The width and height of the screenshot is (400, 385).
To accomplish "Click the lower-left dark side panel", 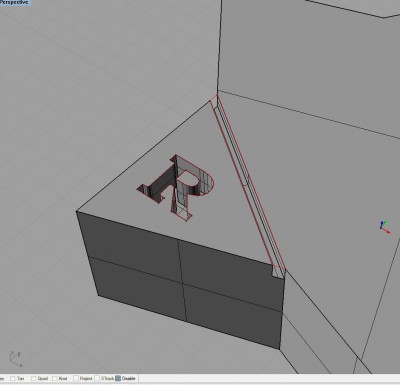I will tap(140, 288).
